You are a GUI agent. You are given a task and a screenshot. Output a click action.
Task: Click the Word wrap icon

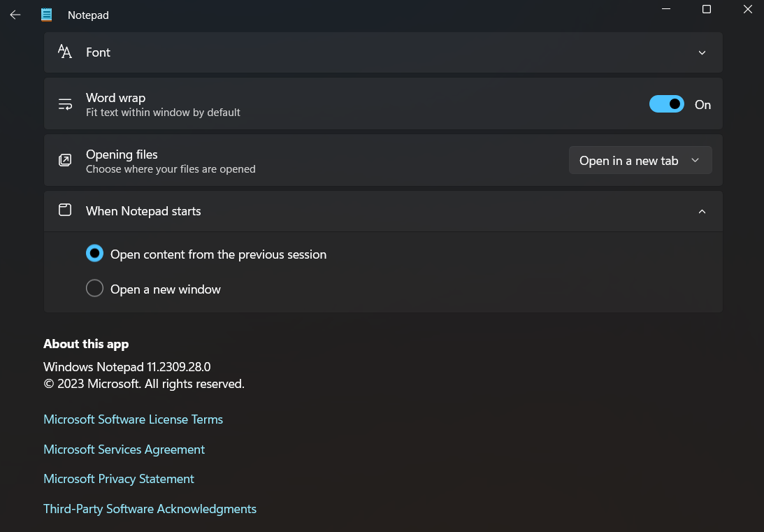pyautogui.click(x=65, y=103)
